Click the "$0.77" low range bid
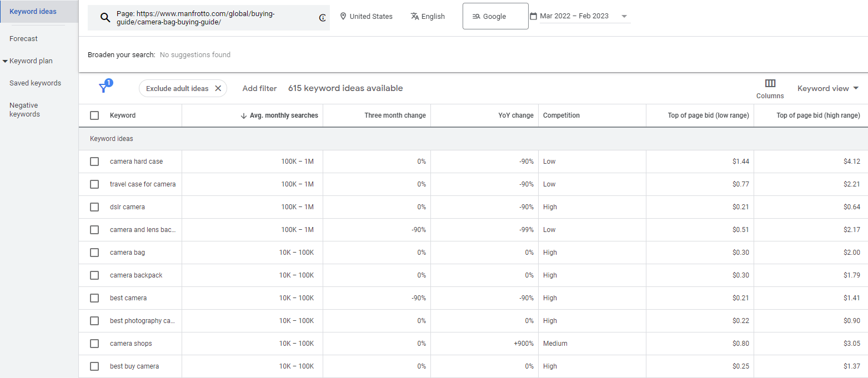Viewport: 868px width, 378px height. pos(741,184)
